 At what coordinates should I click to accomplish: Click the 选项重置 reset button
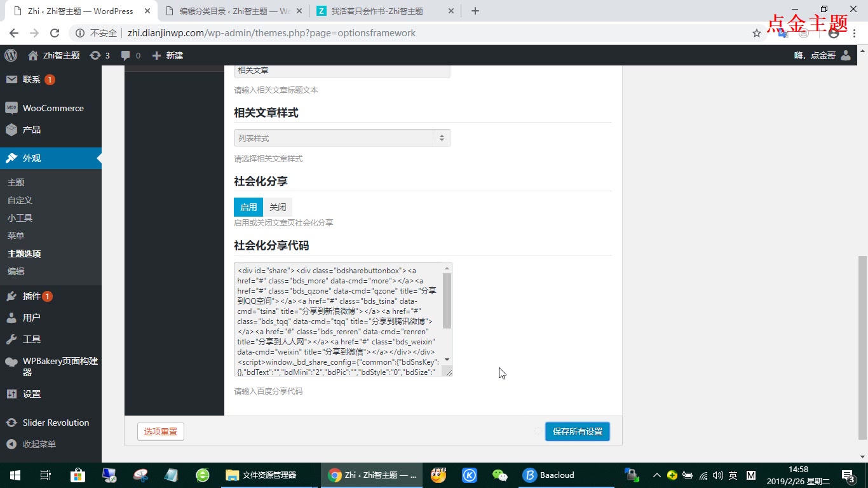click(160, 431)
